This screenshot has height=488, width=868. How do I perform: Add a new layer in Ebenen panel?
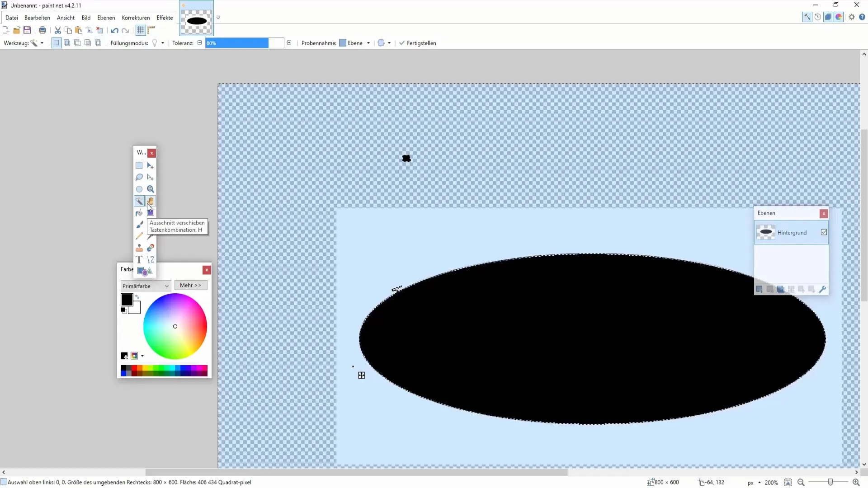click(x=759, y=289)
